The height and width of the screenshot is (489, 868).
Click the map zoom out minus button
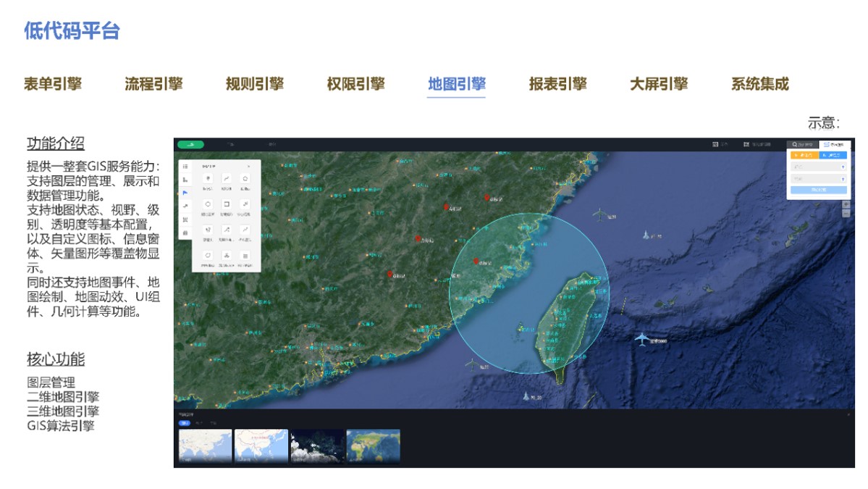[846, 214]
